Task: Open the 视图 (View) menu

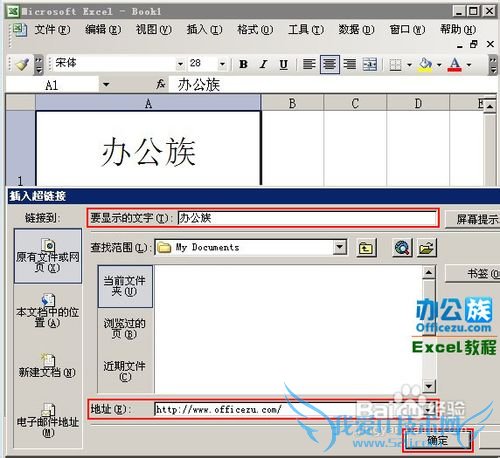Action: coord(154,30)
